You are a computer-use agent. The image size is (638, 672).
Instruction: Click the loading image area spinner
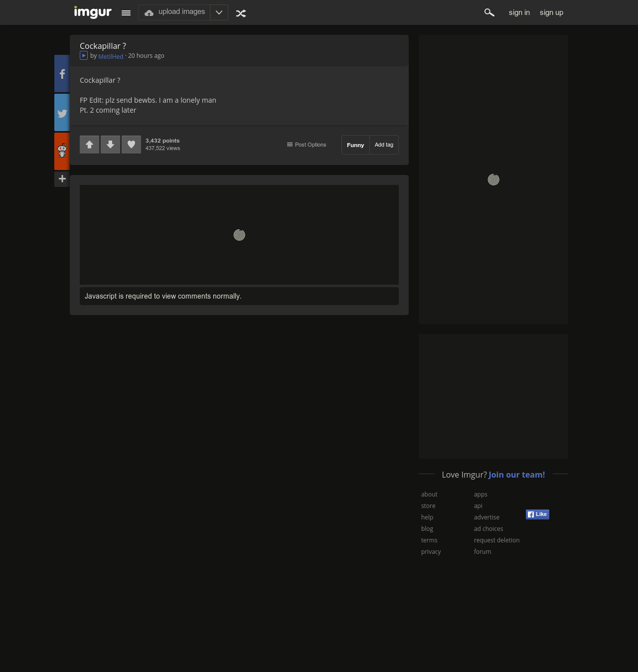click(239, 235)
